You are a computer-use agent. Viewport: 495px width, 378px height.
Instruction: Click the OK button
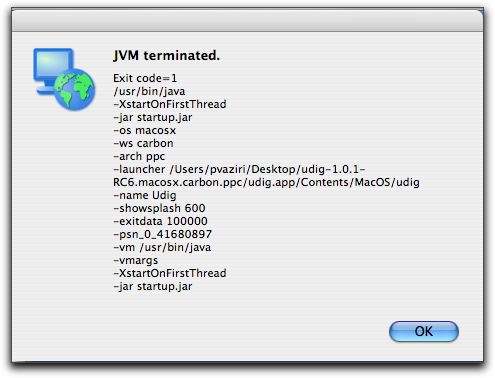(423, 331)
